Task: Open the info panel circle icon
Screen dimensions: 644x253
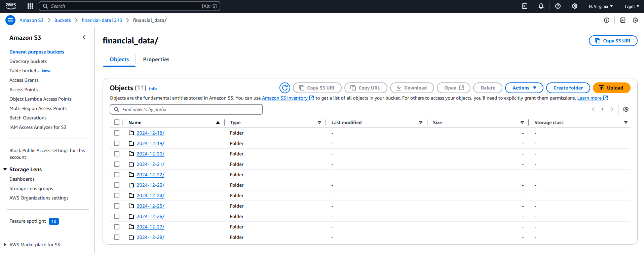Action: pos(607,20)
